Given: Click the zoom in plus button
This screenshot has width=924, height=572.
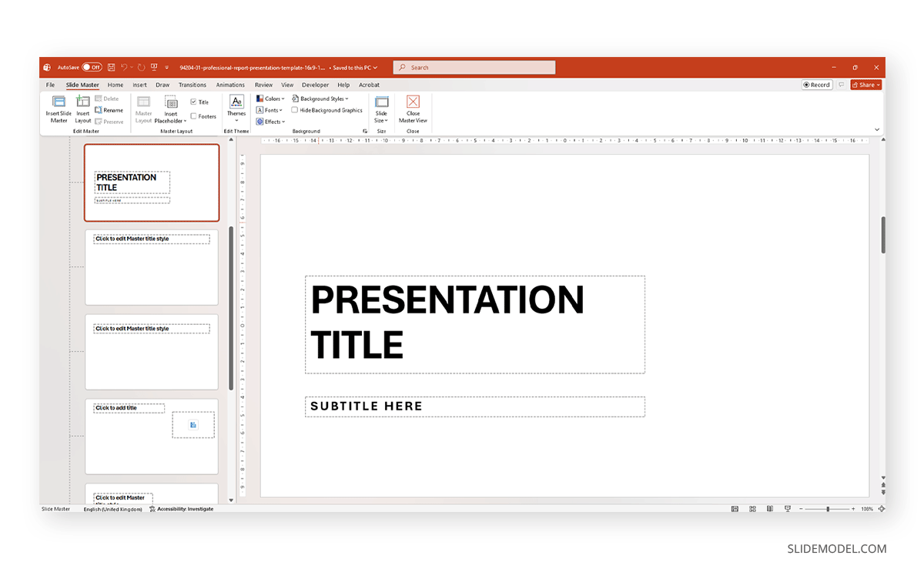Looking at the screenshot, I should click(x=854, y=509).
